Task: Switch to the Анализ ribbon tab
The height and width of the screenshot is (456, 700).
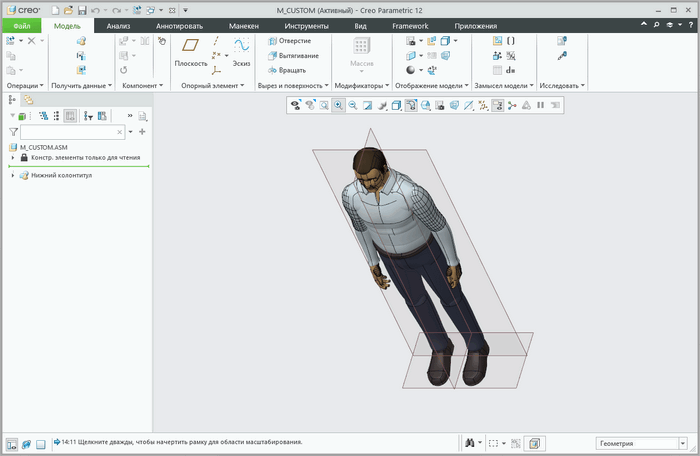Action: [x=118, y=25]
